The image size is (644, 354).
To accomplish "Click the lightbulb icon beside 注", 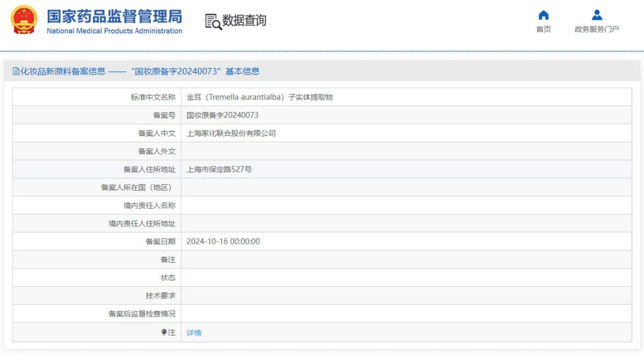I will click(x=164, y=332).
